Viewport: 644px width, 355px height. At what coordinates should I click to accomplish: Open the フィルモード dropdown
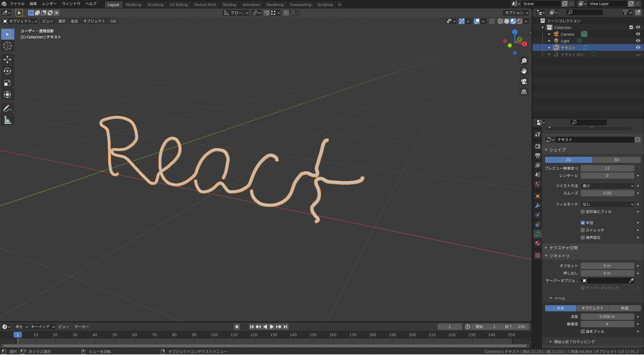click(607, 204)
